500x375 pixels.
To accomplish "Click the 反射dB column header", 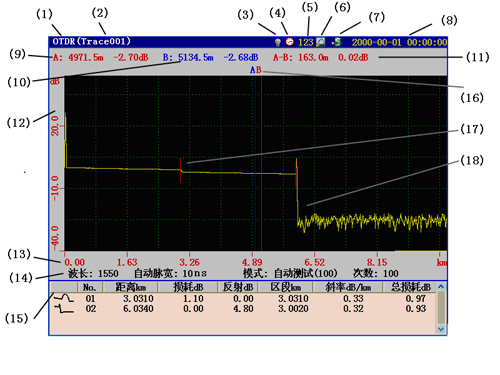I will tap(238, 287).
